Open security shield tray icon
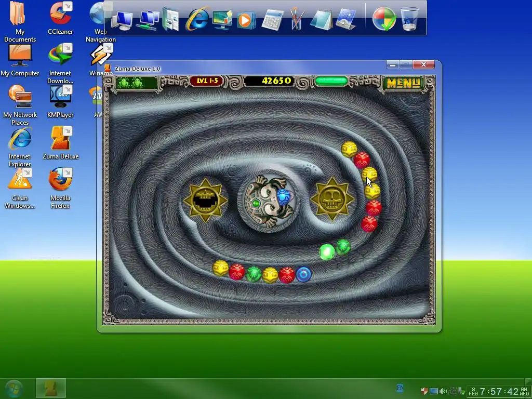This screenshot has height=399, width=532. [x=424, y=391]
